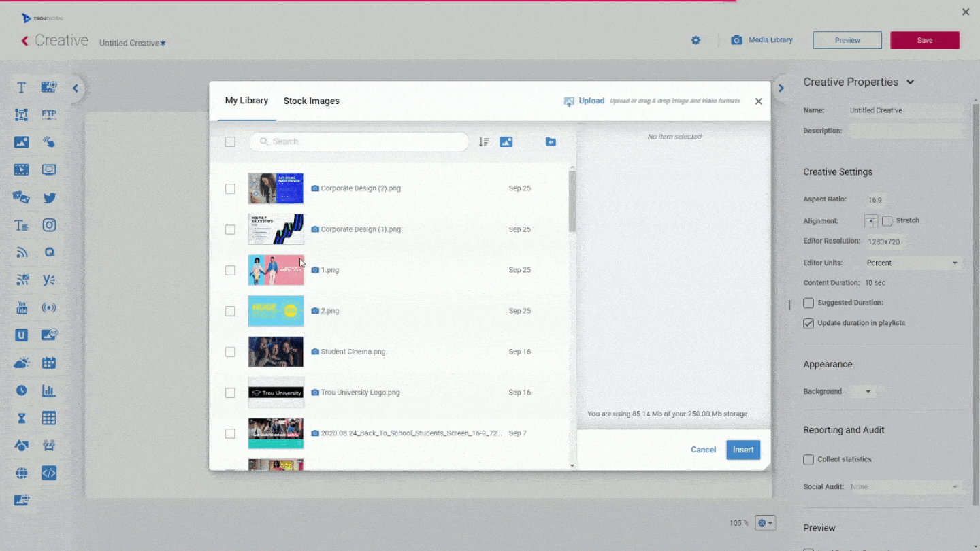Insert a web page globe widget
This screenshot has width=980, height=551.
[x=22, y=473]
